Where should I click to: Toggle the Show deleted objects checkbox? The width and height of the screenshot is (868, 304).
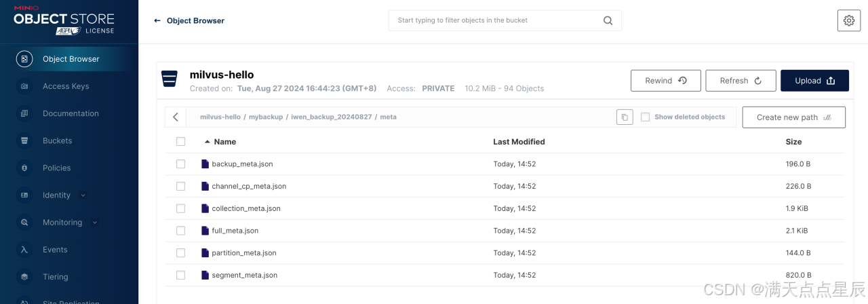coord(645,117)
